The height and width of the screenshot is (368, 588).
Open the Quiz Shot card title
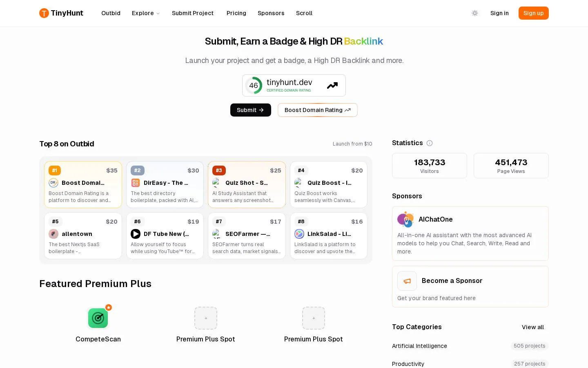[x=247, y=183]
